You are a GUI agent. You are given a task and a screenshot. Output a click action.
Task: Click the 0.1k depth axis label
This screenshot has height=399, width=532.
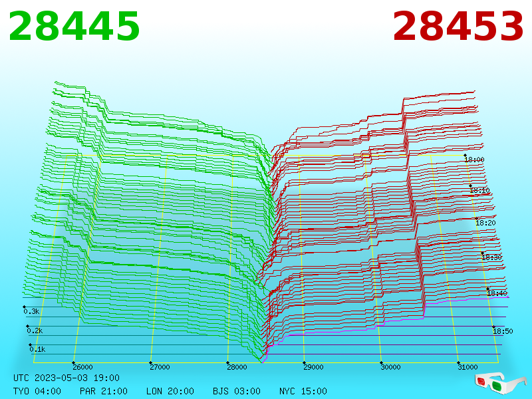tap(37, 349)
